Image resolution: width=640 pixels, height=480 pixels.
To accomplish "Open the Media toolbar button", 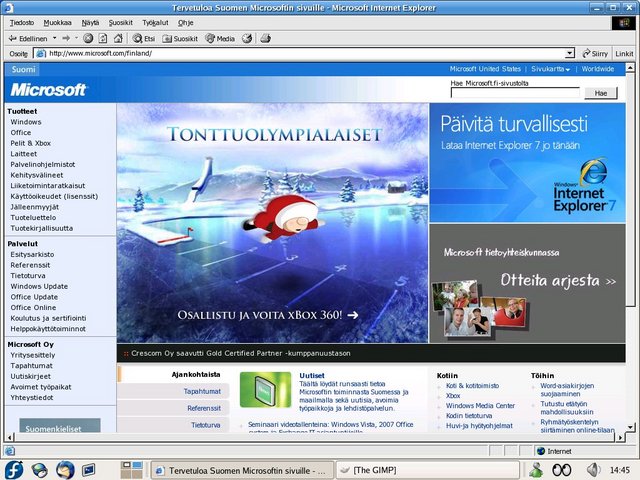I will 220,38.
